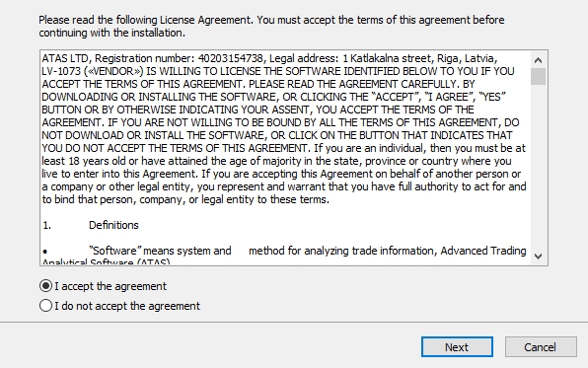Click the 'LV-1073 («VENDOR»)' text in the agreement

point(93,71)
